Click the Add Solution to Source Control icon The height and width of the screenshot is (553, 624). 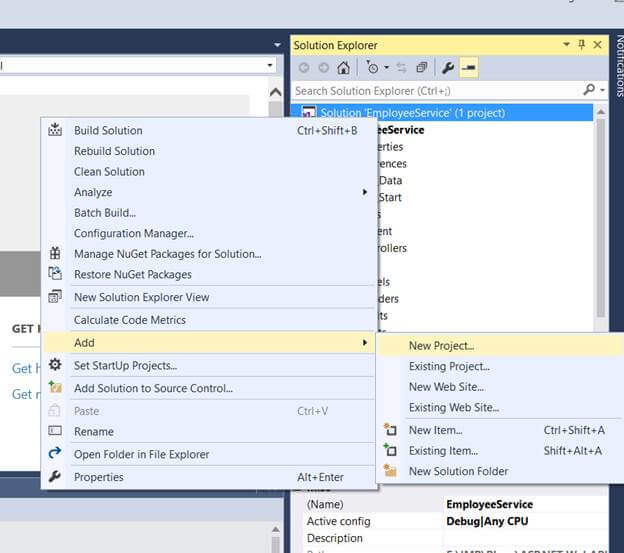55,387
